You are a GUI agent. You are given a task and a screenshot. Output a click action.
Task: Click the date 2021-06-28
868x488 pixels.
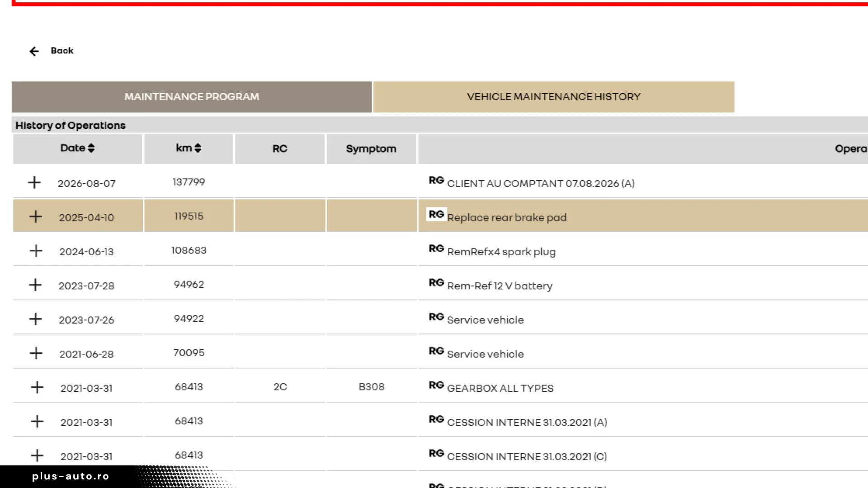(x=86, y=354)
